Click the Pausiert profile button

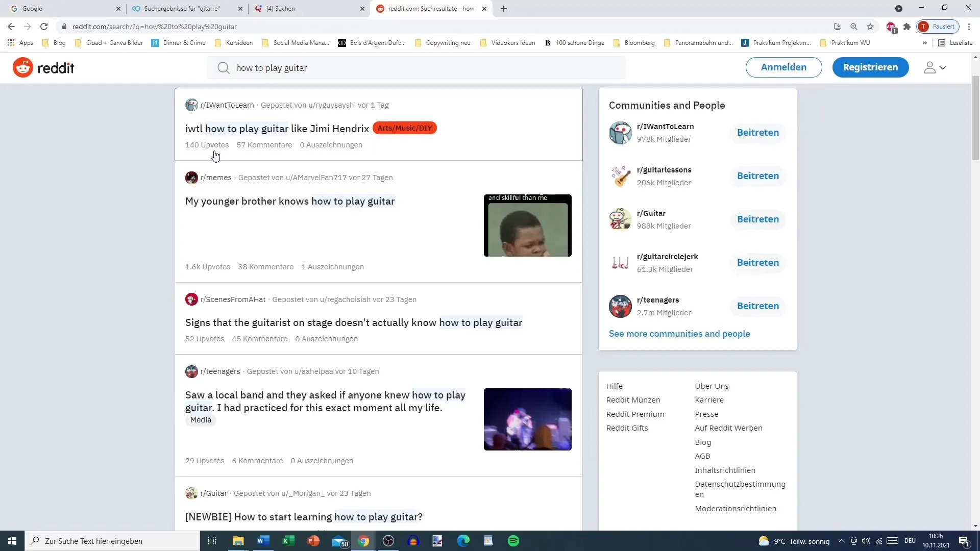[938, 27]
